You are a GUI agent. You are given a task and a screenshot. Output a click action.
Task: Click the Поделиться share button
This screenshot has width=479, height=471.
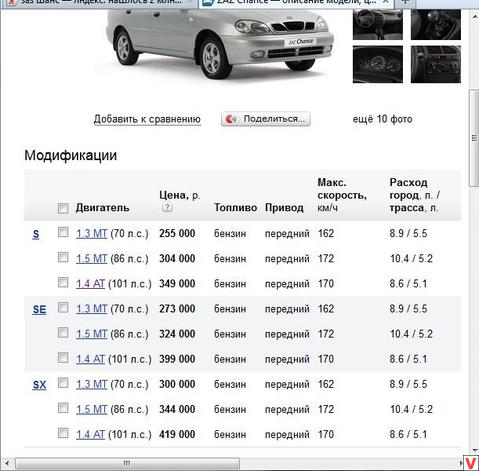point(266,119)
